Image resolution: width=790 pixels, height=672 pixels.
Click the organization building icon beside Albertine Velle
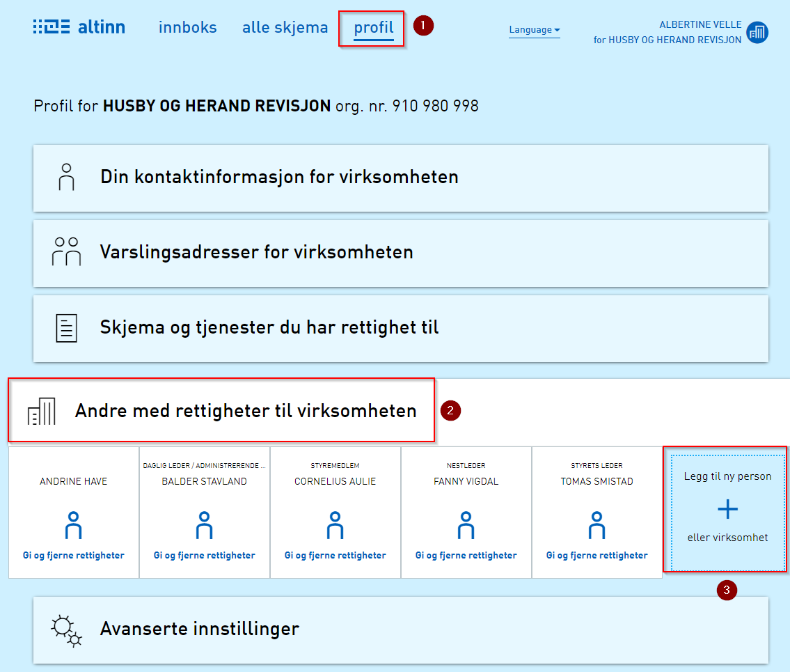coord(757,32)
